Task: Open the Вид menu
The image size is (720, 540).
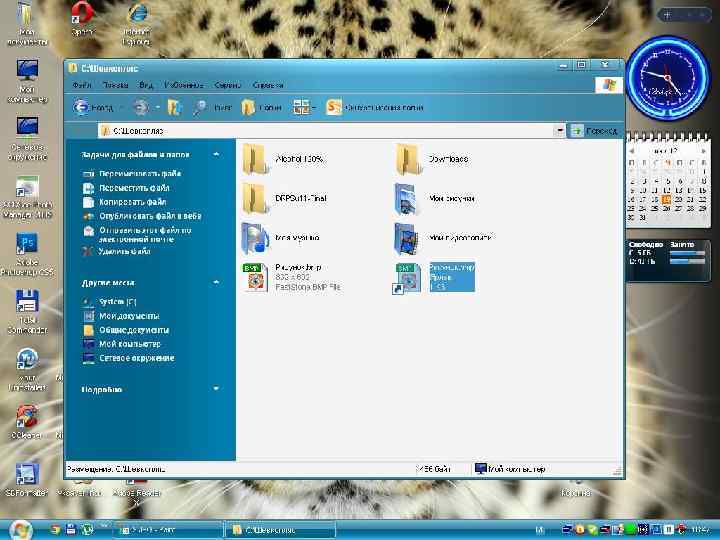Action: [x=146, y=85]
